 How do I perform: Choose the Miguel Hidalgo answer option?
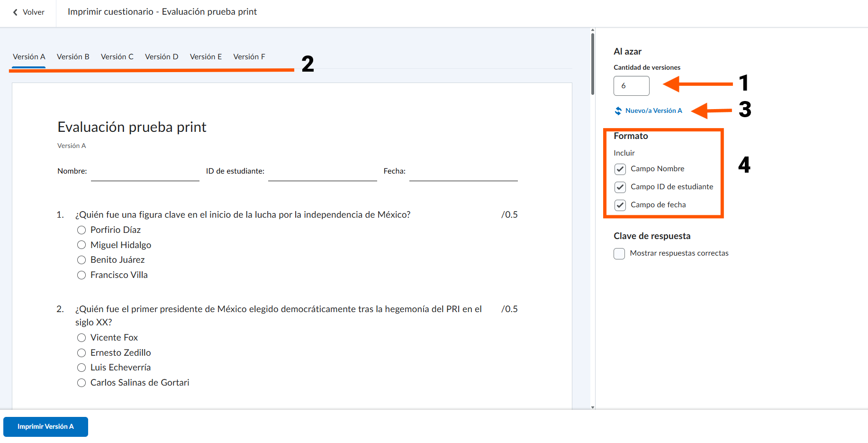81,245
